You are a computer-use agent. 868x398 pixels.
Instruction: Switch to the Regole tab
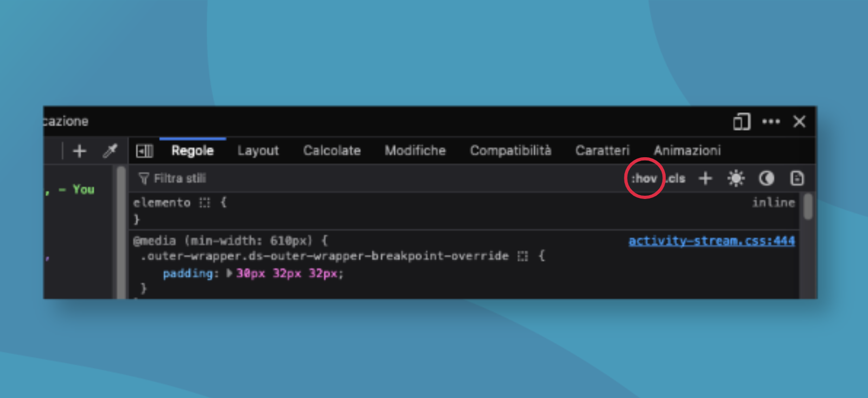coord(193,151)
